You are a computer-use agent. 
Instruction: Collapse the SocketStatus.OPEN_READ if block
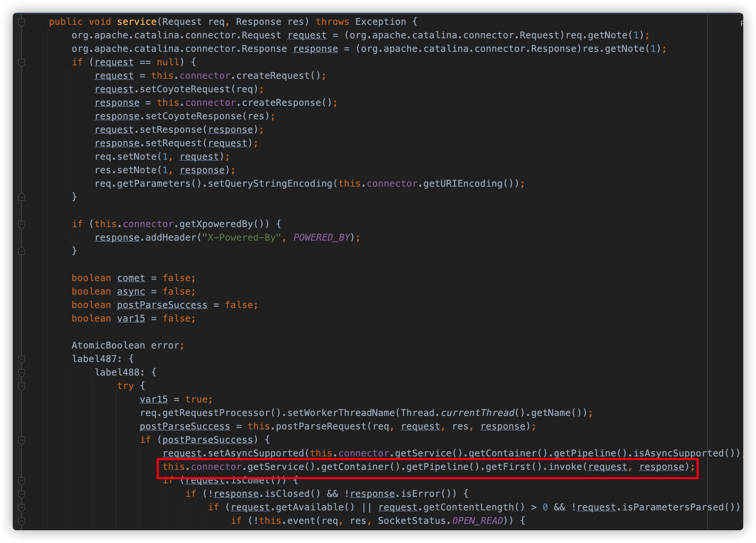pos(22,521)
